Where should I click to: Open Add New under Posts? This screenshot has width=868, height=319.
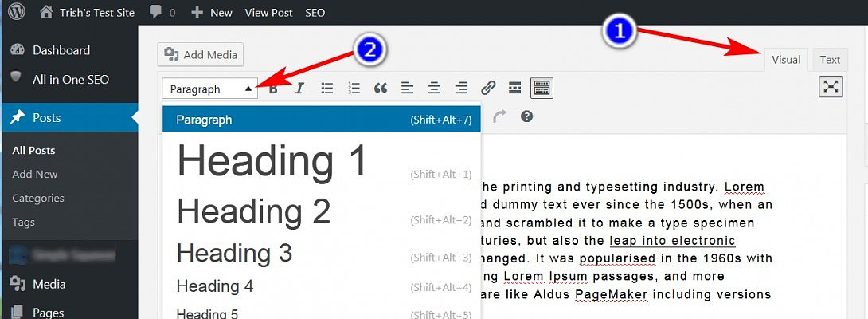point(35,174)
